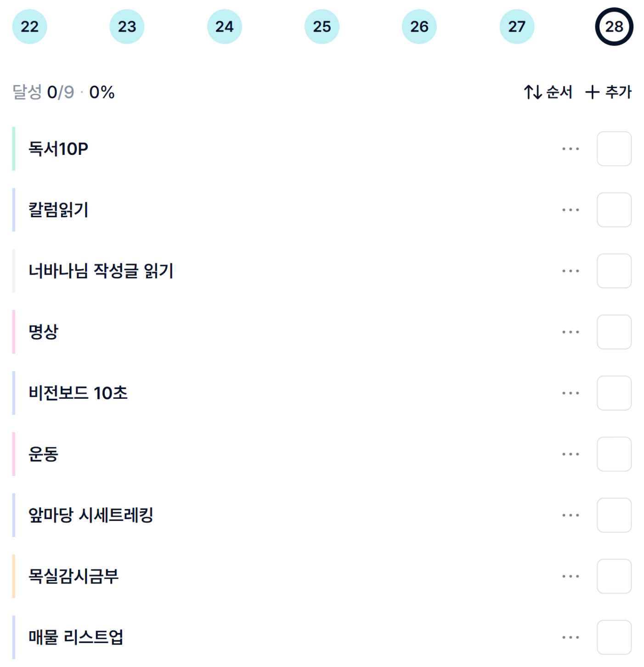Check off the 독서10P habit
The image size is (644, 667).
pyautogui.click(x=614, y=149)
